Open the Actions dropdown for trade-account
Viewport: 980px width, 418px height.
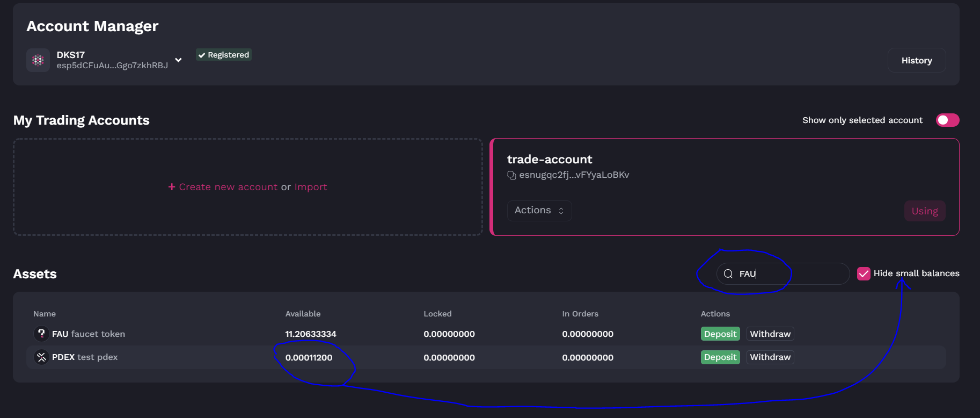[x=539, y=211]
